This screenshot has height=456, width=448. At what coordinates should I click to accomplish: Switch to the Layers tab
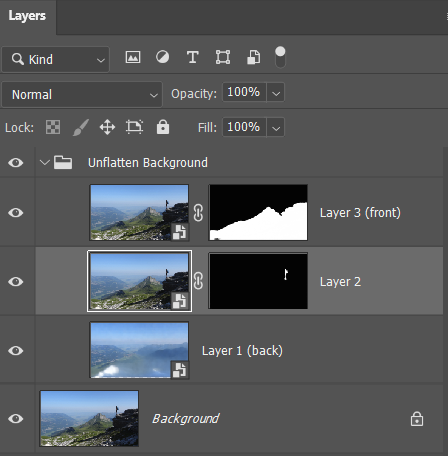point(27,16)
